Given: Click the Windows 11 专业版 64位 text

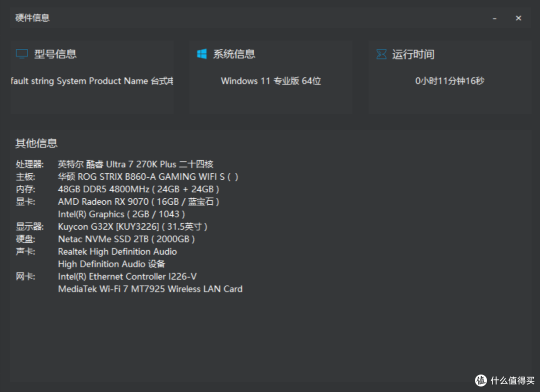Looking at the screenshot, I should tap(271, 81).
